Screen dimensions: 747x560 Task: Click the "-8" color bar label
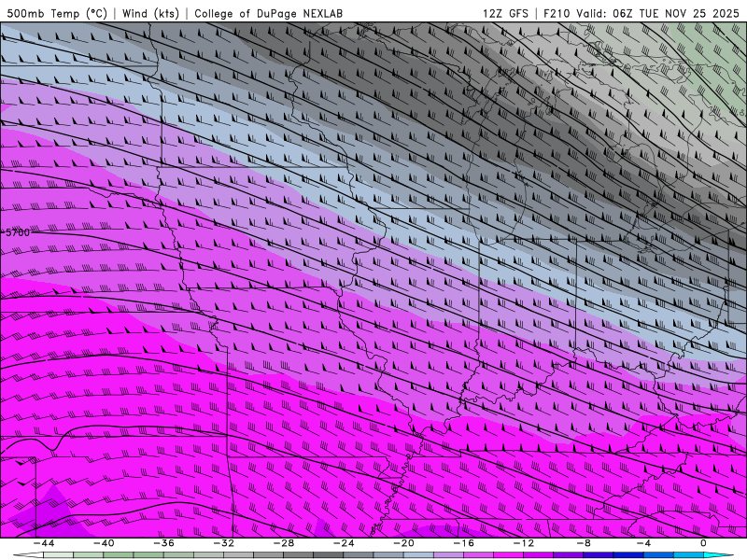click(585, 543)
